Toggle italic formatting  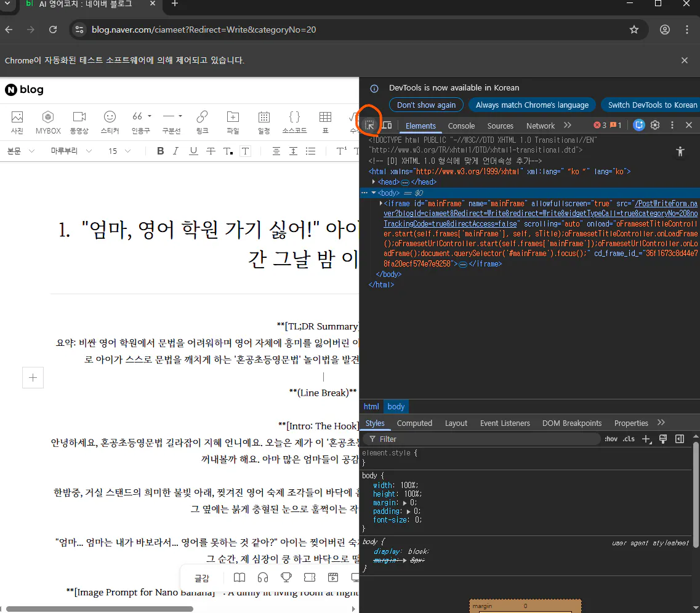176,151
